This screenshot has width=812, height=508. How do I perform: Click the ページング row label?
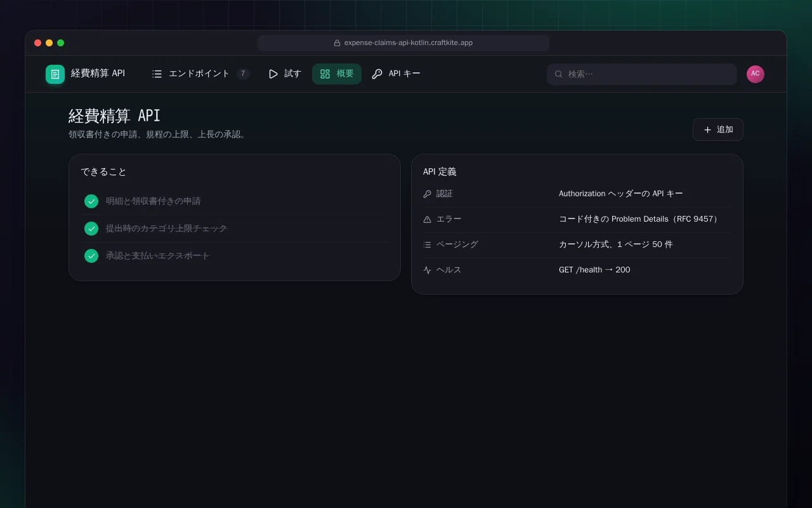click(x=457, y=244)
